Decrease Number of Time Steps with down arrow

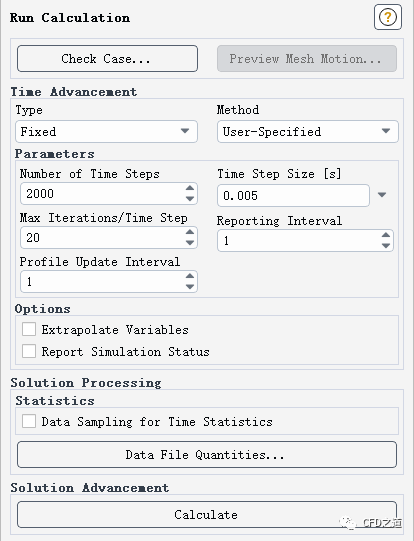tap(190, 198)
